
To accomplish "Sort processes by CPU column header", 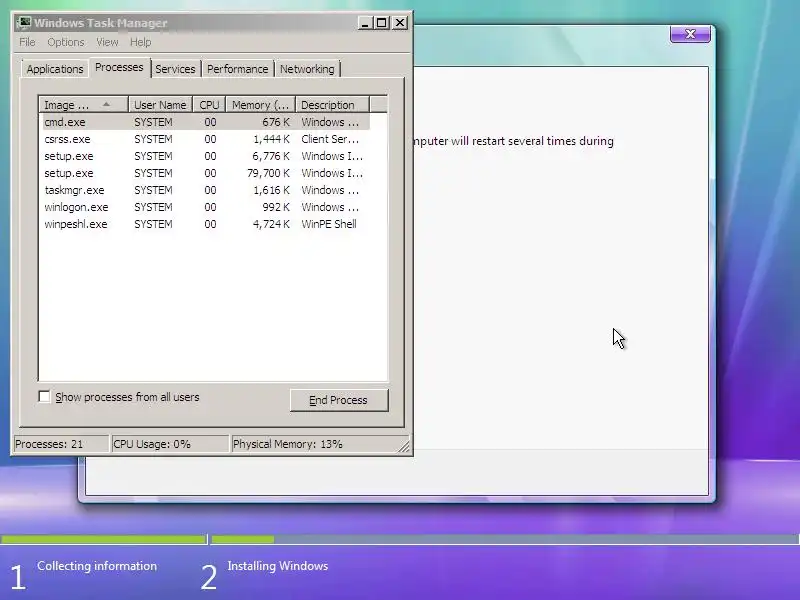I will tap(209, 105).
